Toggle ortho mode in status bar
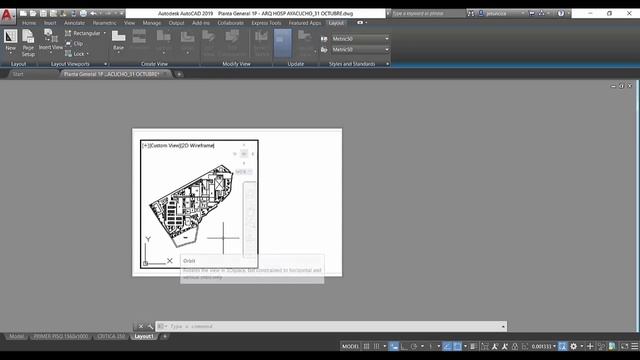This screenshot has width=640, height=360. pyautogui.click(x=404, y=347)
